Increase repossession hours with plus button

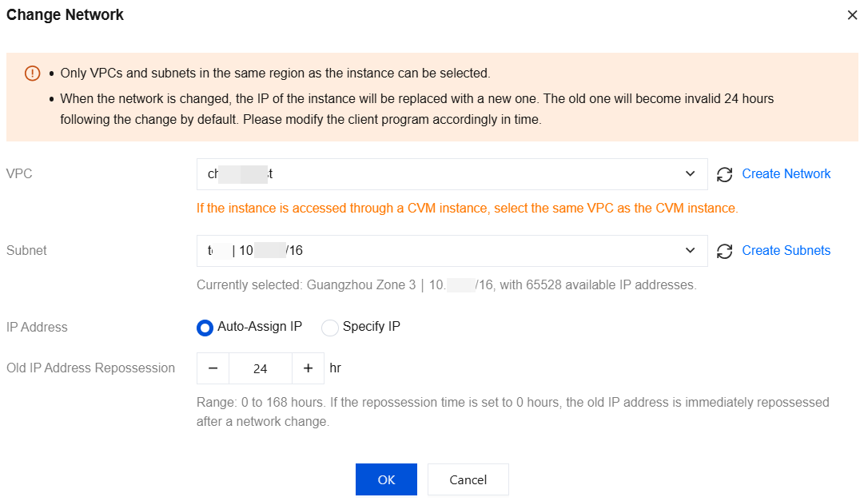(x=308, y=368)
